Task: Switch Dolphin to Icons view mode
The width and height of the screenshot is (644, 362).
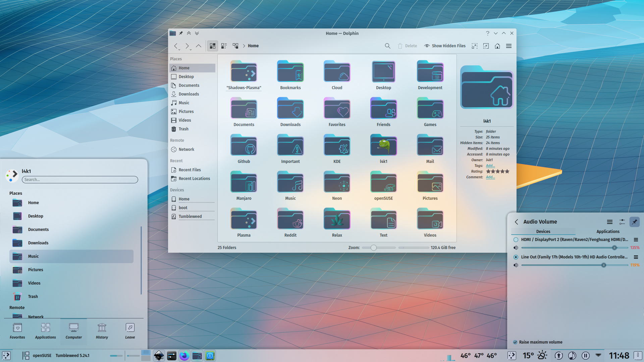Action: click(x=213, y=46)
